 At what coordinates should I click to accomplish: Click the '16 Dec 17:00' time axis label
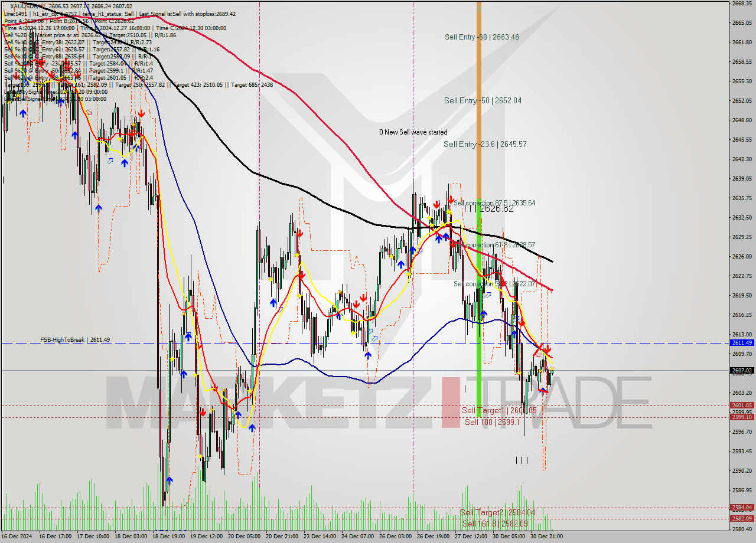55,537
